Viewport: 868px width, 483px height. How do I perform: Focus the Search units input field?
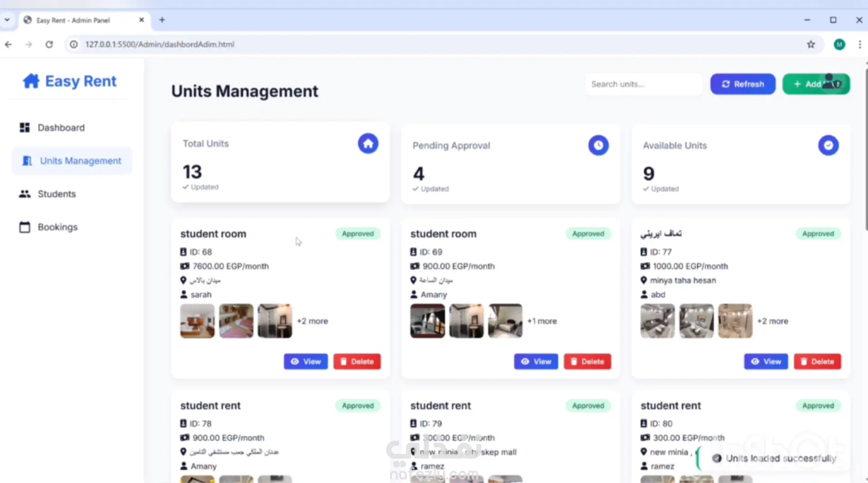click(643, 84)
